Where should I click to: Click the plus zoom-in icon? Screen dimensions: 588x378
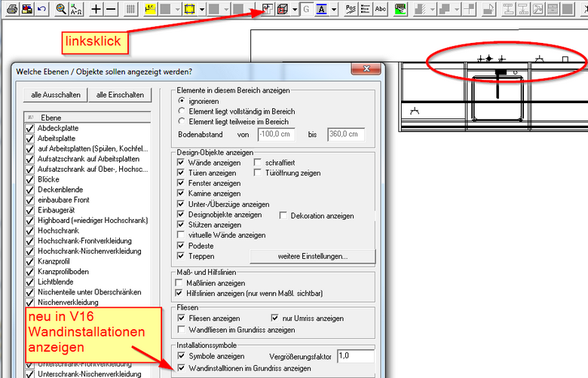click(96, 9)
